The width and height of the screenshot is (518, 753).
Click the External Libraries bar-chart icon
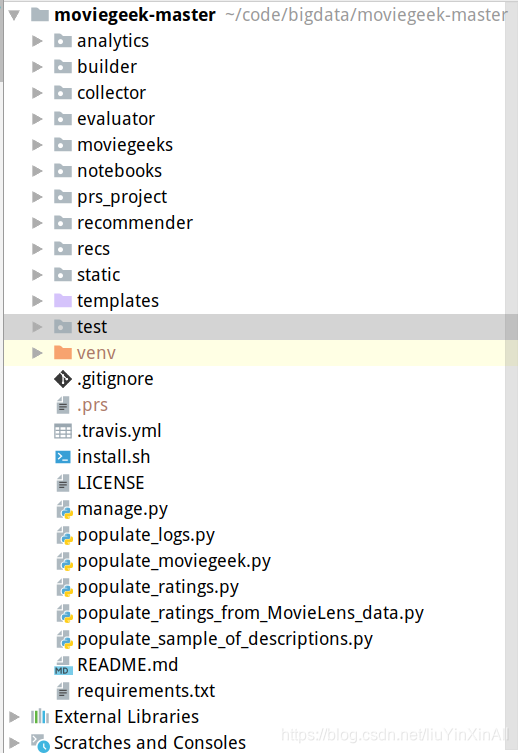click(39, 717)
